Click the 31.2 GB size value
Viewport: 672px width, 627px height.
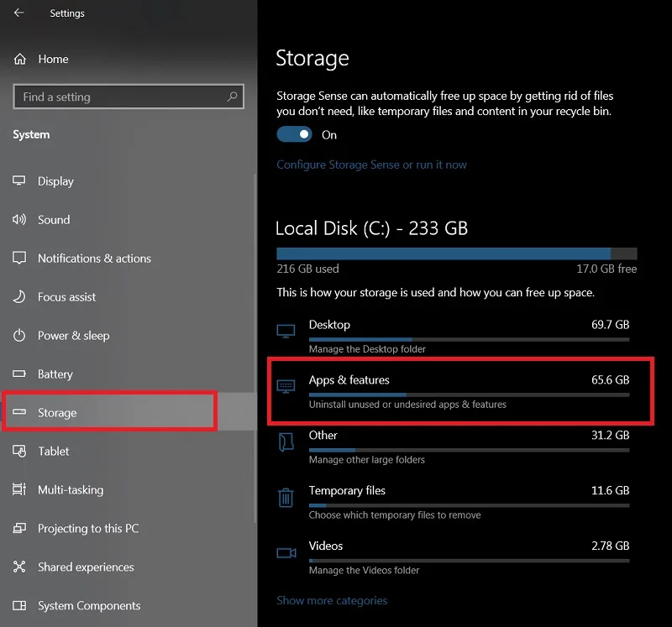(x=611, y=435)
